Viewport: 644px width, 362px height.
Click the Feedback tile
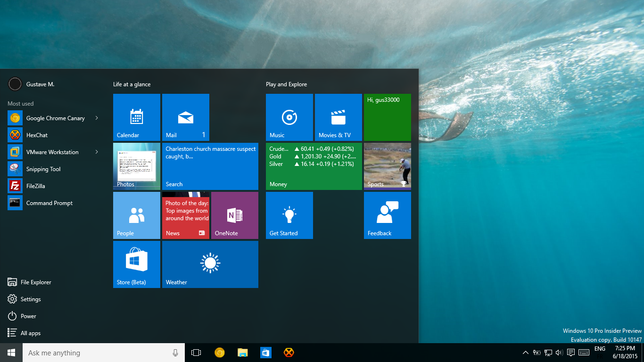(388, 215)
